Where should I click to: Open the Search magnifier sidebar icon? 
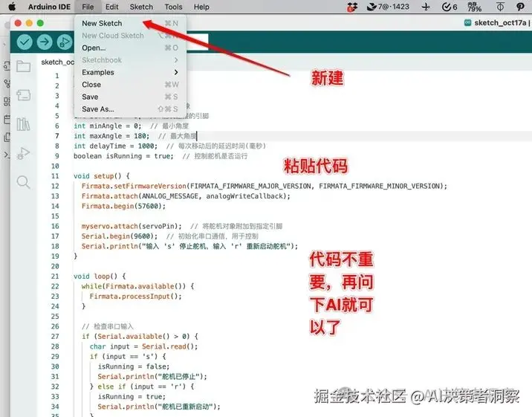click(24, 182)
